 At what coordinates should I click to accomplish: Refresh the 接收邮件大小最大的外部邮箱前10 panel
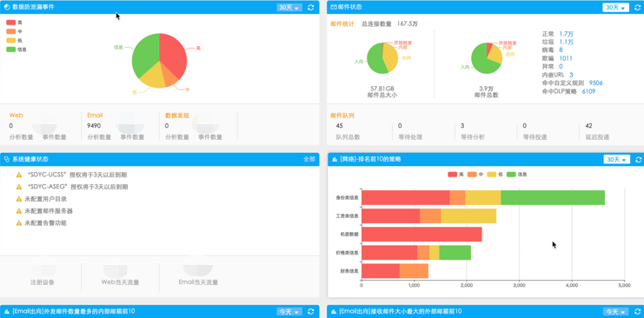pyautogui.click(x=638, y=311)
